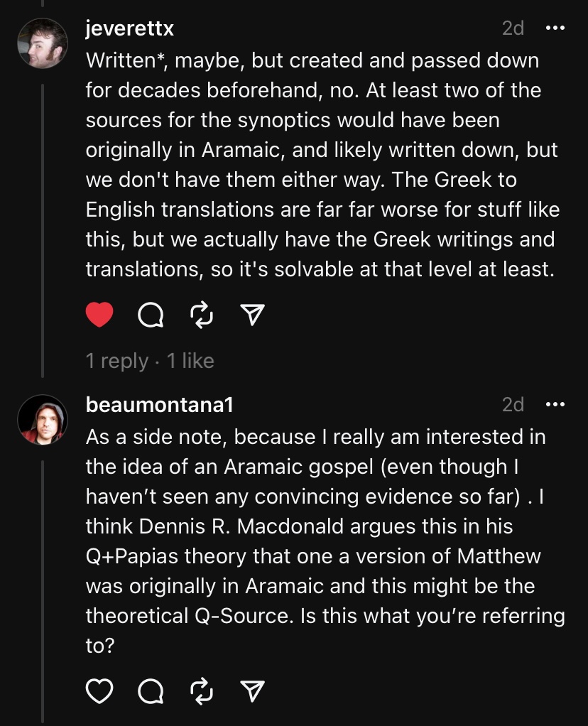Visit beaumontana1's profile via username
588x726 pixels.
[159, 405]
